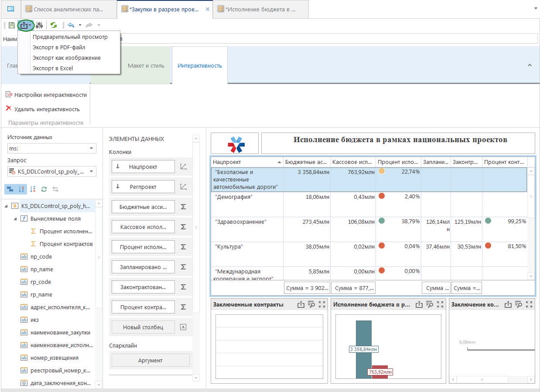Open the parameters sliders icon in toolbar

[39, 25]
